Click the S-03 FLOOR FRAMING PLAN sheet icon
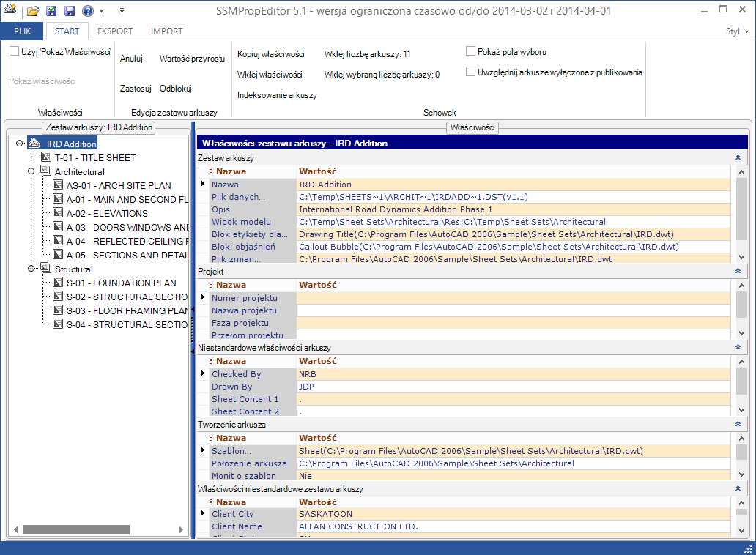756x555 pixels. tap(58, 310)
